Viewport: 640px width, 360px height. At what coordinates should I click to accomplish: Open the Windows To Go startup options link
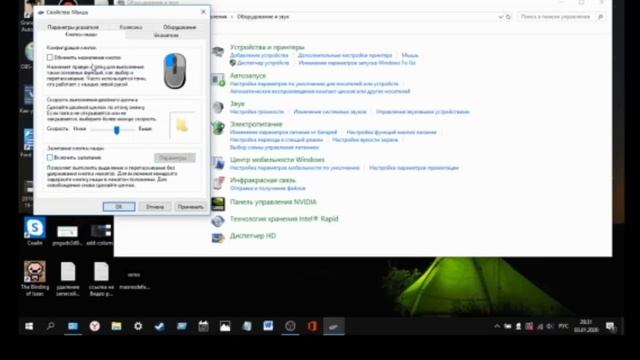click(x=357, y=63)
